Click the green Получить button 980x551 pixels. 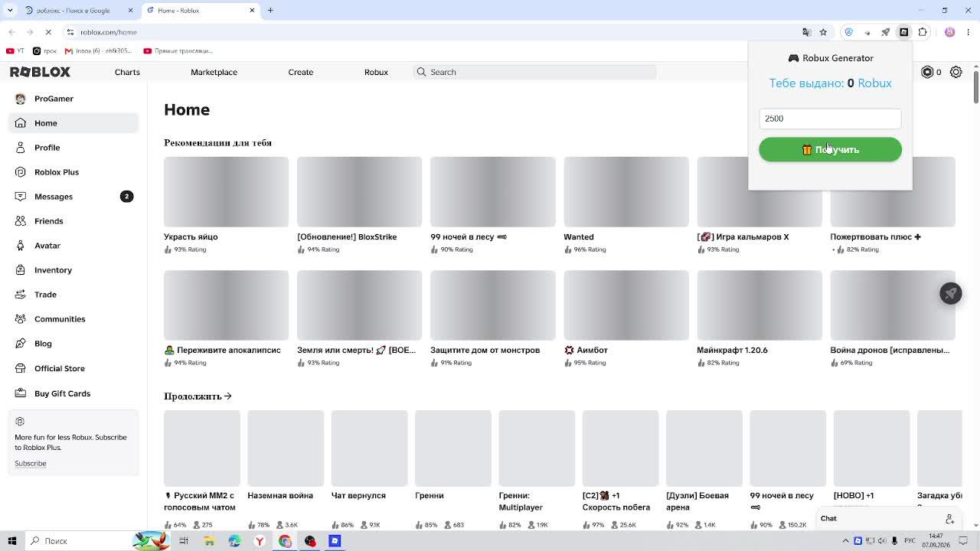pyautogui.click(x=830, y=149)
